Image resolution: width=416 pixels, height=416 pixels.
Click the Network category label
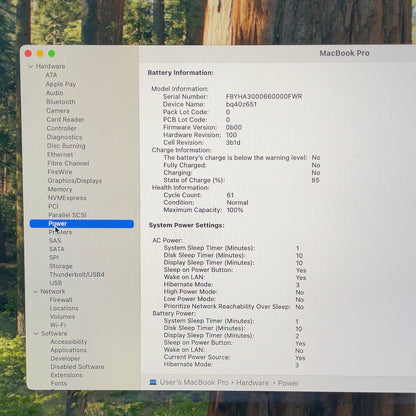pos(53,292)
